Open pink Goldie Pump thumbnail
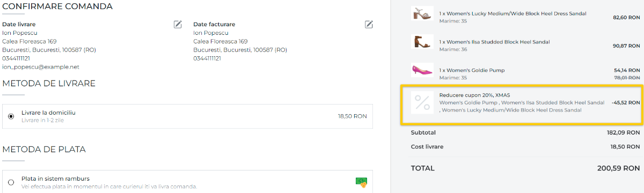This screenshot has height=193, width=644. (422, 70)
